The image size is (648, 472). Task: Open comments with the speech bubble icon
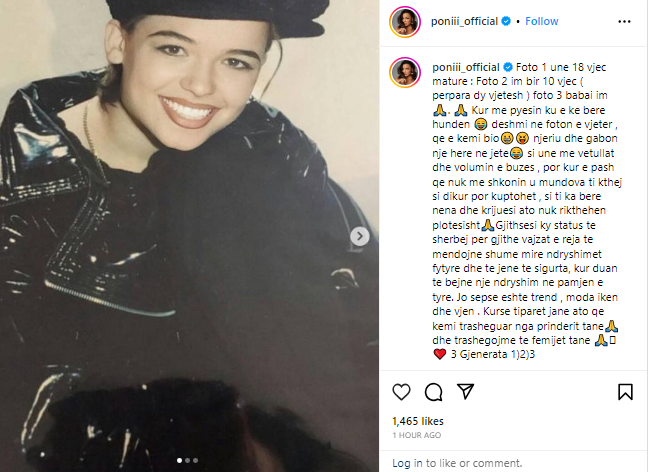434,392
